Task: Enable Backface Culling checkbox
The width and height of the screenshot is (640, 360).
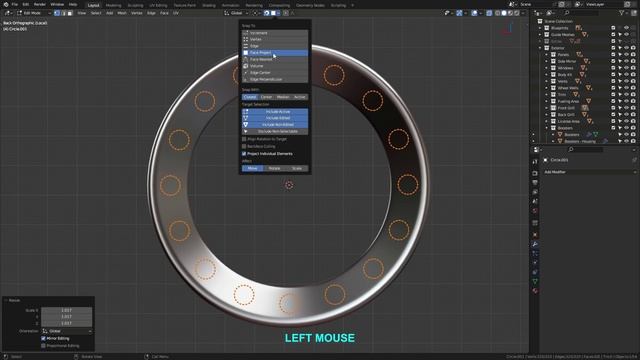Action: [244, 147]
